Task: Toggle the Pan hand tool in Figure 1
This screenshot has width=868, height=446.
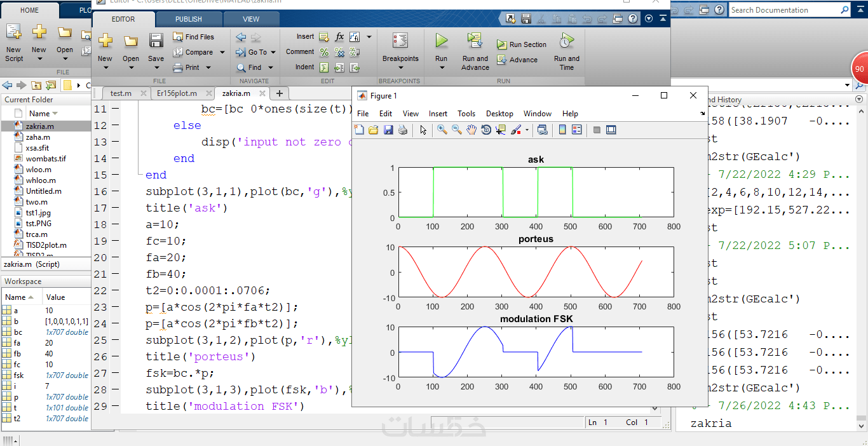Action: (x=471, y=130)
